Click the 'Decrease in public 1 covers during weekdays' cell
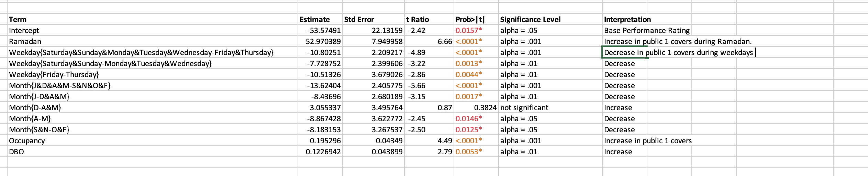 [x=678, y=52]
